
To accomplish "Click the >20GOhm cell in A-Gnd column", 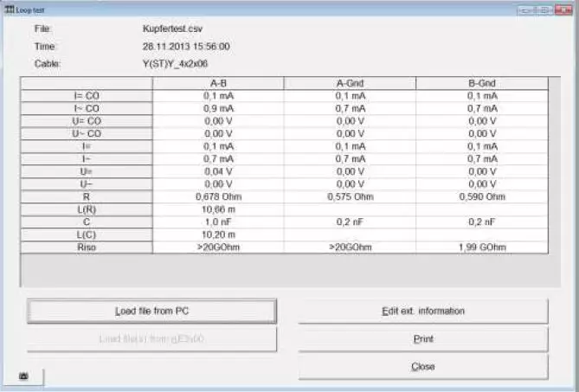I will 350,247.
